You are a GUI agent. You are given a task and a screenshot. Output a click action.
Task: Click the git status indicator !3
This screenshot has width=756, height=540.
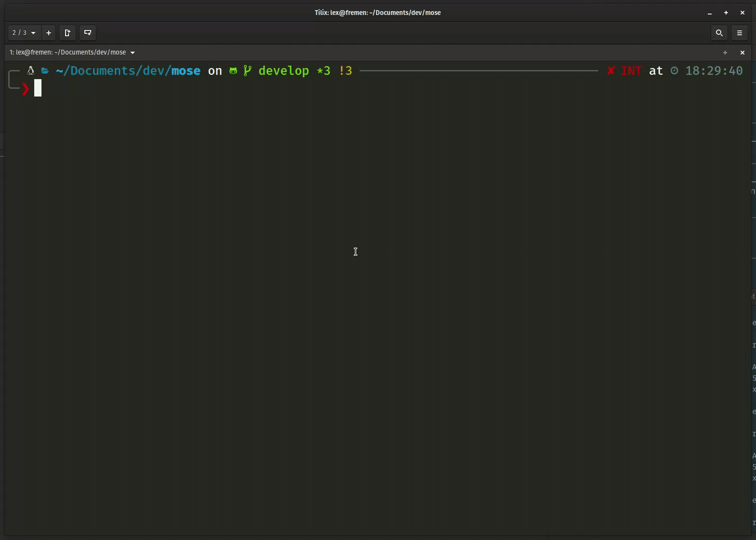coord(346,71)
